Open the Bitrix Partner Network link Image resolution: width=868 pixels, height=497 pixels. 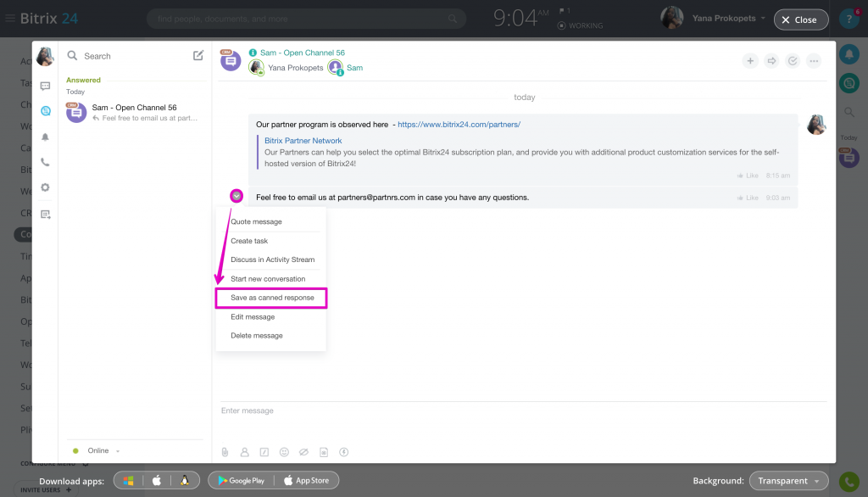tap(303, 141)
